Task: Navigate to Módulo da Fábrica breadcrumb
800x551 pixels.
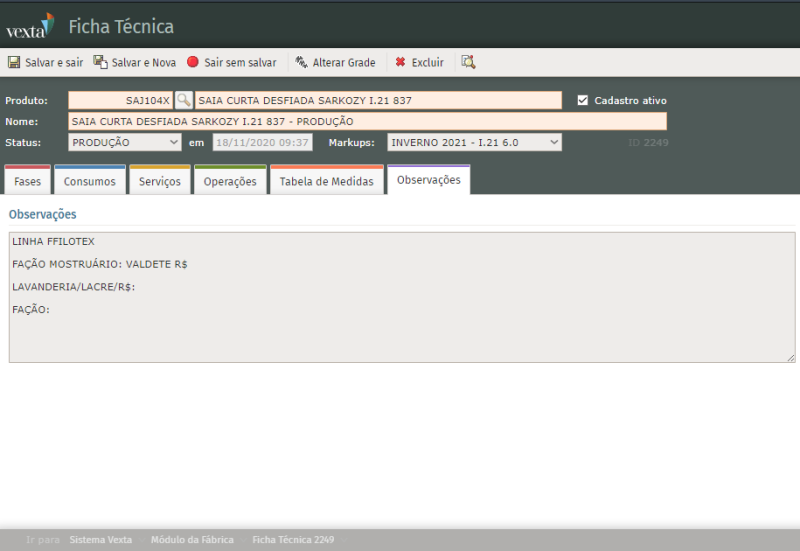Action: coord(192,540)
